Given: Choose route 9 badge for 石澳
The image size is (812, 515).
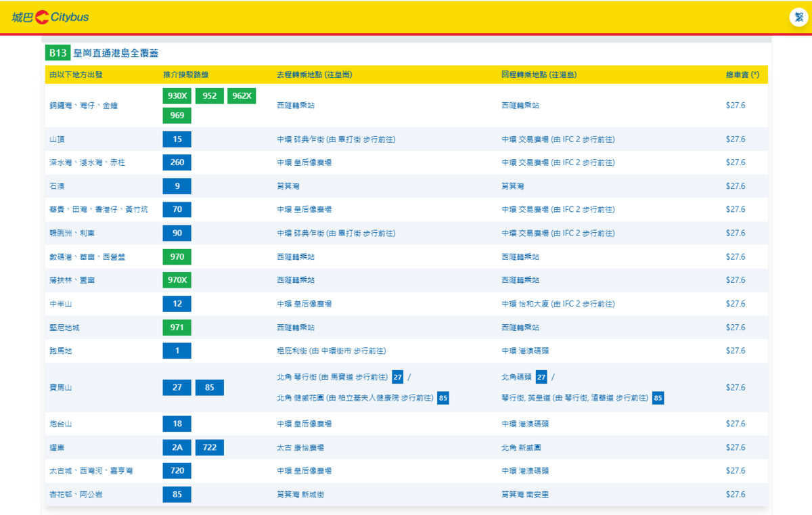Looking at the screenshot, I should coord(177,186).
